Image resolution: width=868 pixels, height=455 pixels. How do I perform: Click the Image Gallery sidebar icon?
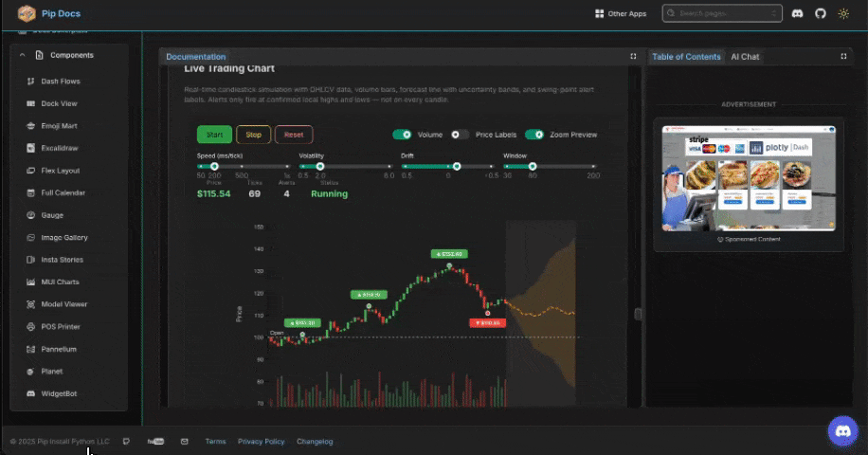(x=30, y=238)
